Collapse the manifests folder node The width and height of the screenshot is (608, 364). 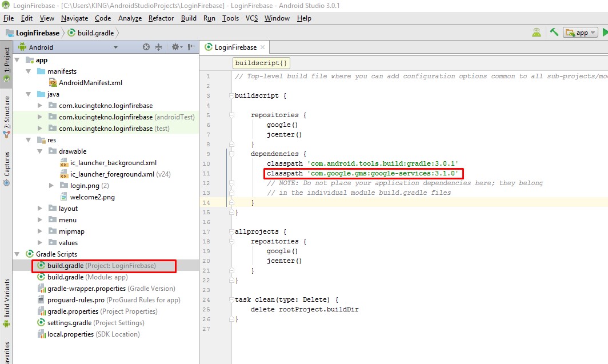click(x=29, y=71)
